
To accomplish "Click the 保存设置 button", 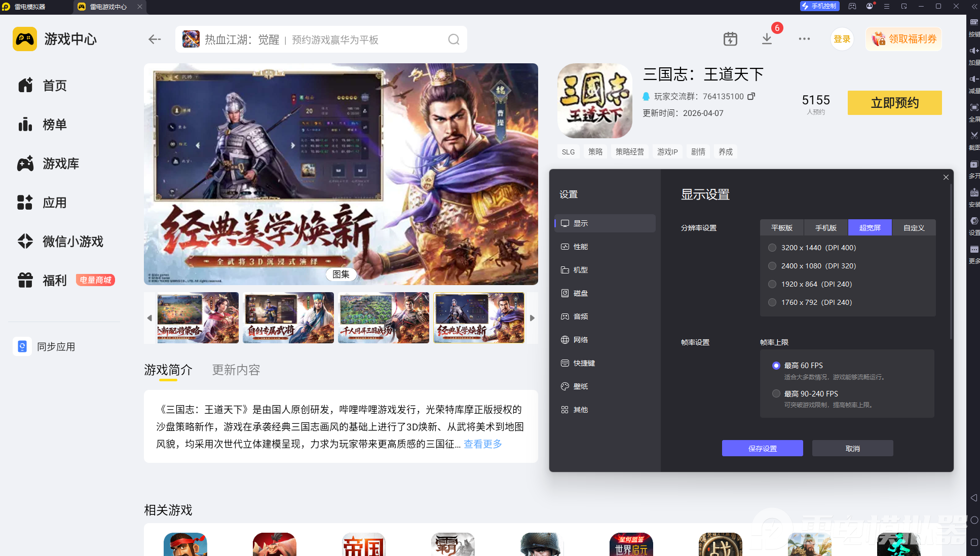I will coord(762,448).
